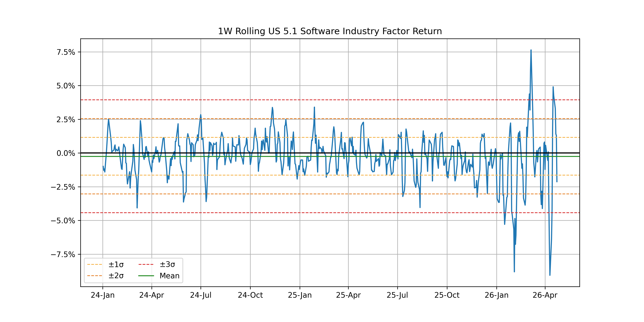
Task: Click the 7.5% y-axis tick label
Action: (x=66, y=52)
